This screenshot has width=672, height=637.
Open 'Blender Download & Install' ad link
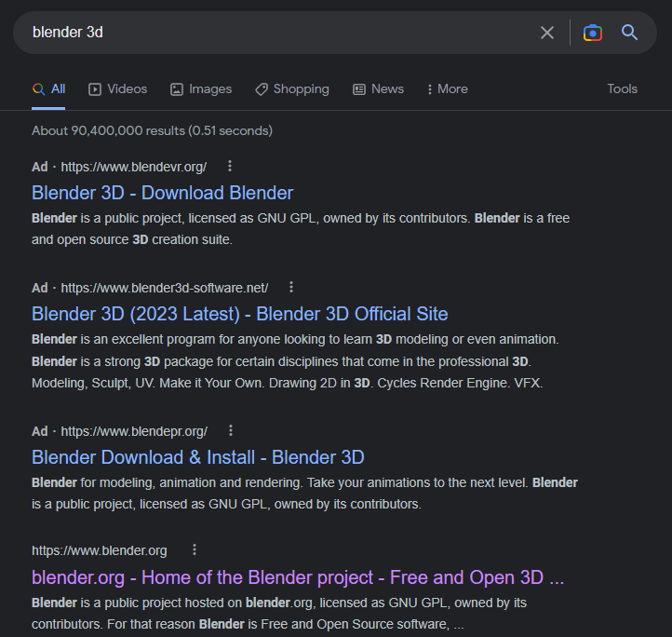(198, 457)
